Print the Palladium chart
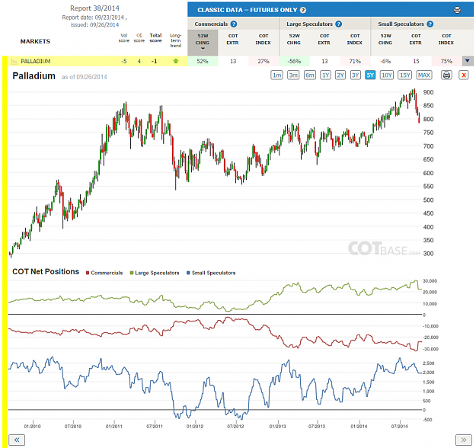 pyautogui.click(x=446, y=75)
